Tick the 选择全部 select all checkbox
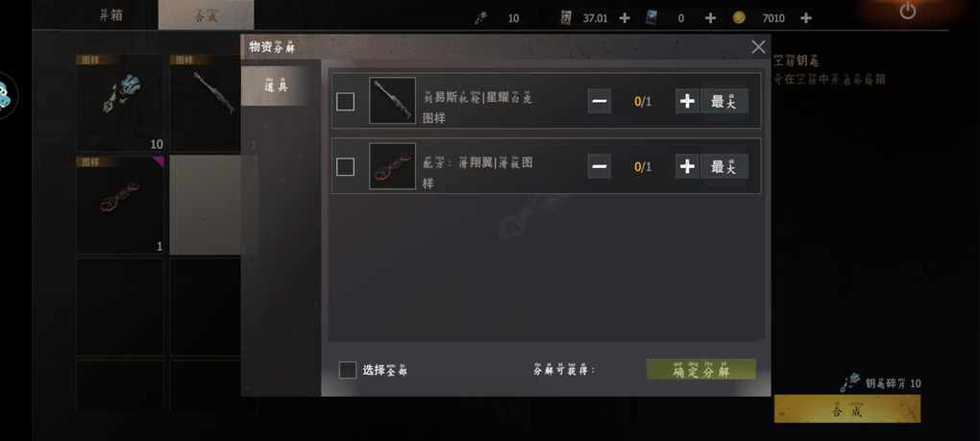The width and height of the screenshot is (980, 441). click(348, 370)
